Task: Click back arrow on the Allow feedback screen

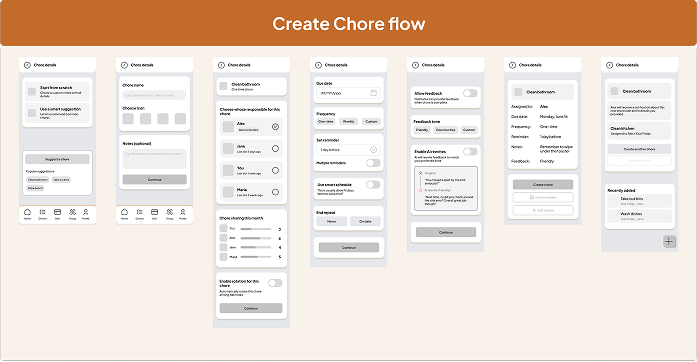Action: point(415,65)
